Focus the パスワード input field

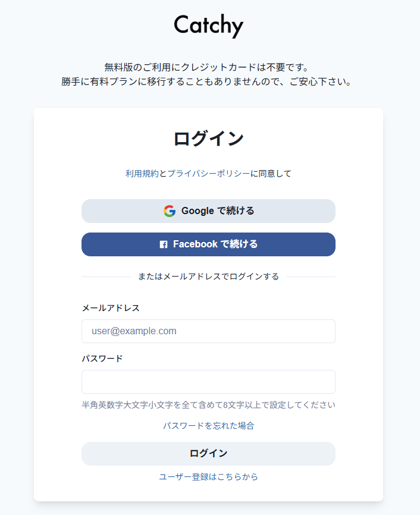point(208,382)
